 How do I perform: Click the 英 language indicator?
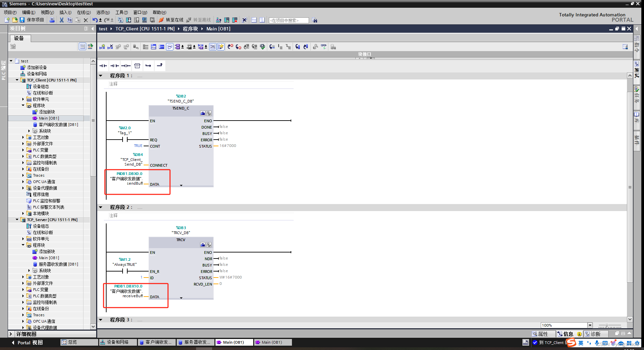[x=581, y=343]
